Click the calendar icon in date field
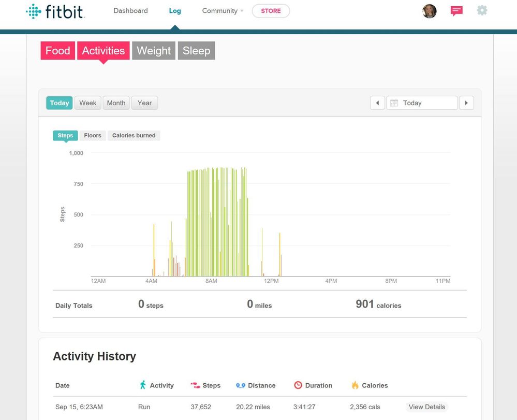This screenshot has width=517, height=420. (x=394, y=103)
